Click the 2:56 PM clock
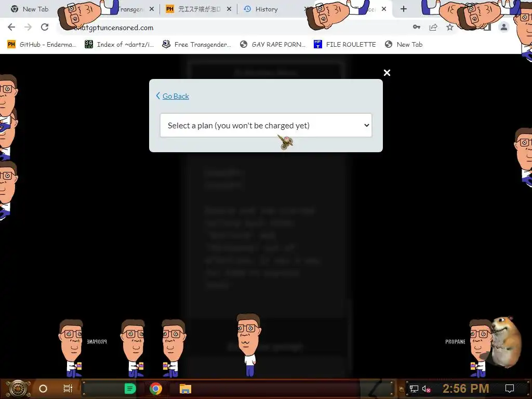 466,388
